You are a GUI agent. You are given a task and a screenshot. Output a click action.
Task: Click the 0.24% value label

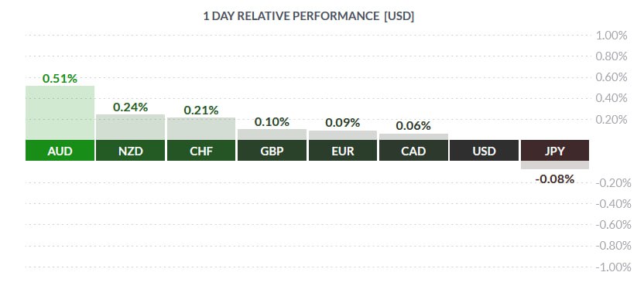131,107
